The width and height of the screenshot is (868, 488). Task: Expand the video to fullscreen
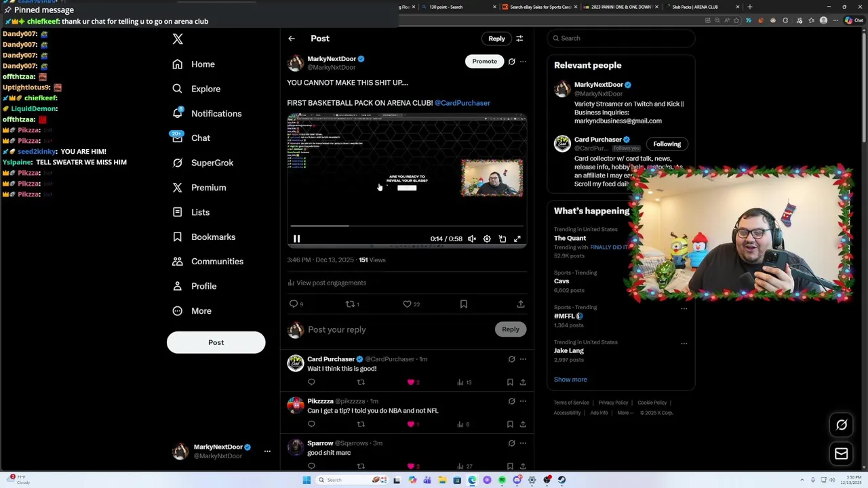(x=517, y=239)
